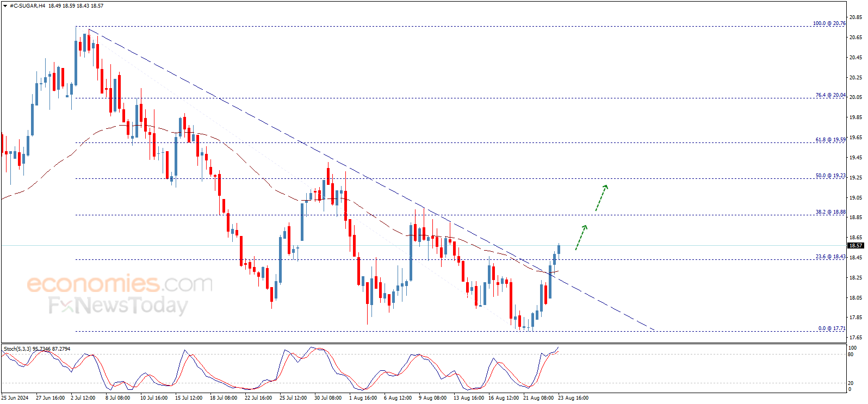Viewport: 868px width, 404px height.
Task: Click the 23 Aug 16:00 time label
Action: pos(573,398)
